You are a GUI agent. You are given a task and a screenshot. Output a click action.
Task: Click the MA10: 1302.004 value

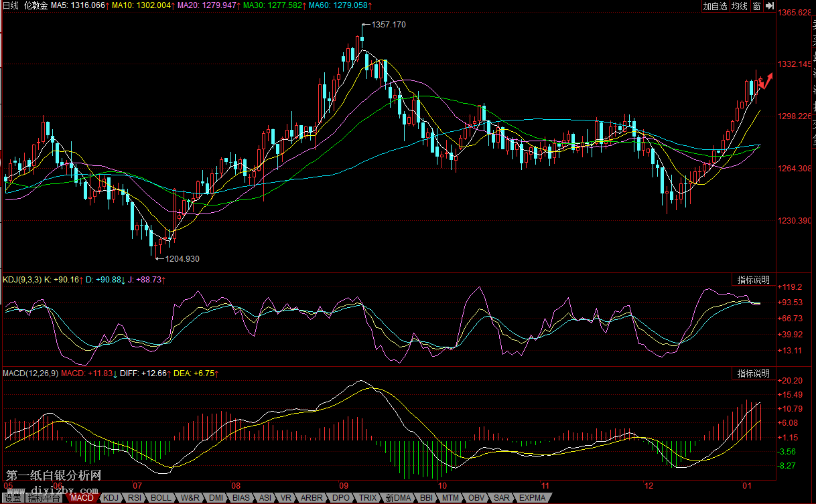pyautogui.click(x=141, y=5)
